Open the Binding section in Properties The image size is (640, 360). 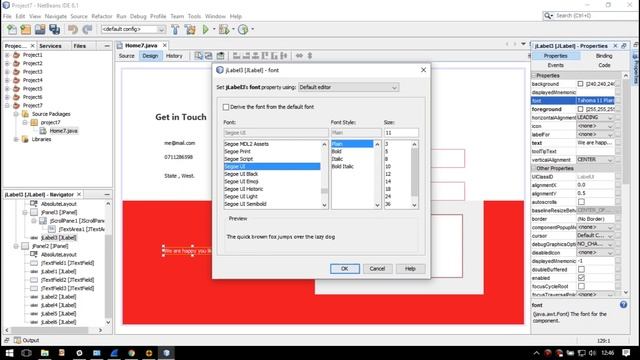coord(604,56)
